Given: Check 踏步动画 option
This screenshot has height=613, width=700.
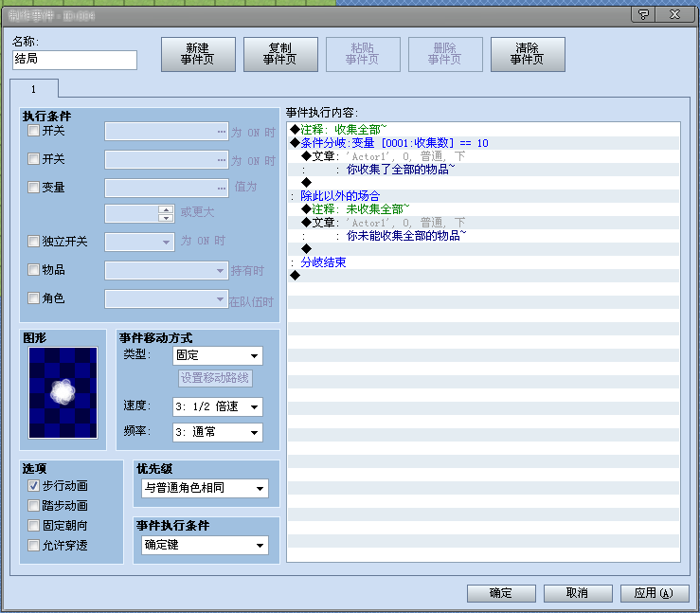Looking at the screenshot, I should click(x=33, y=505).
